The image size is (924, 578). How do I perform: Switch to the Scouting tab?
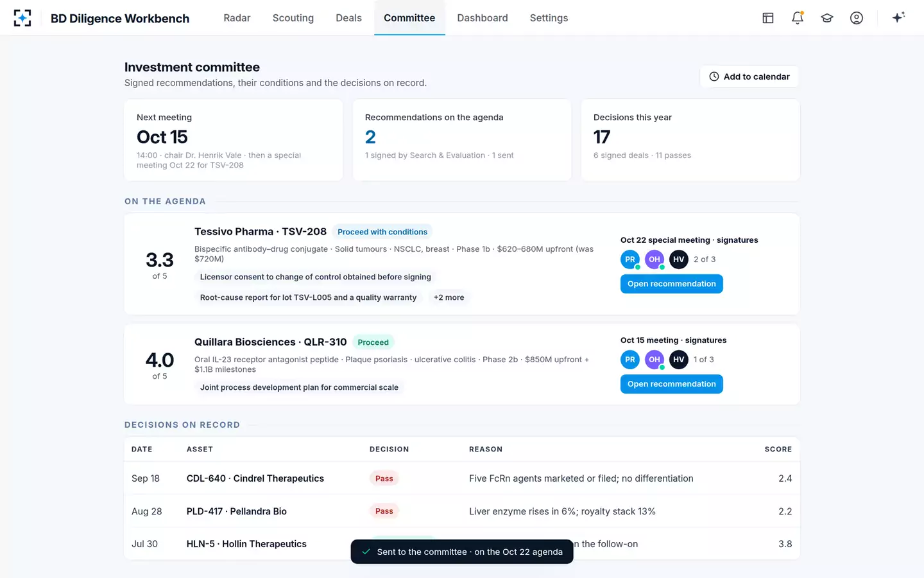click(x=293, y=18)
